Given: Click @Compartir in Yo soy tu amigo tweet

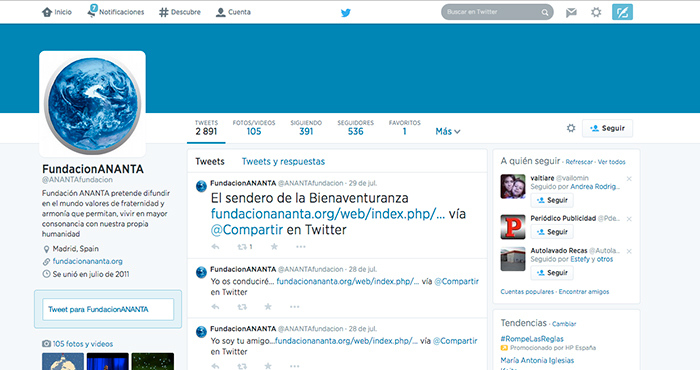Looking at the screenshot, I should point(455,341).
